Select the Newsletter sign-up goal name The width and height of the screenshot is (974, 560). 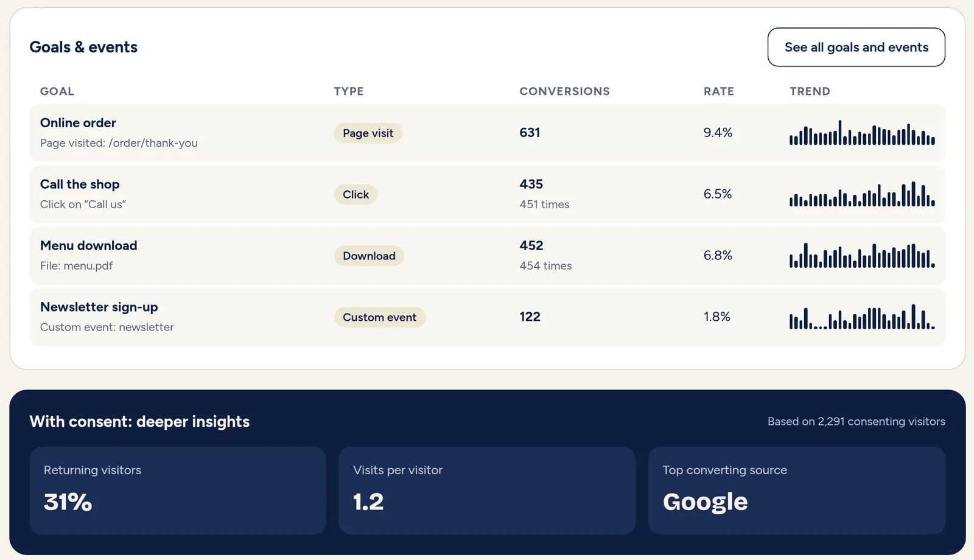point(99,307)
